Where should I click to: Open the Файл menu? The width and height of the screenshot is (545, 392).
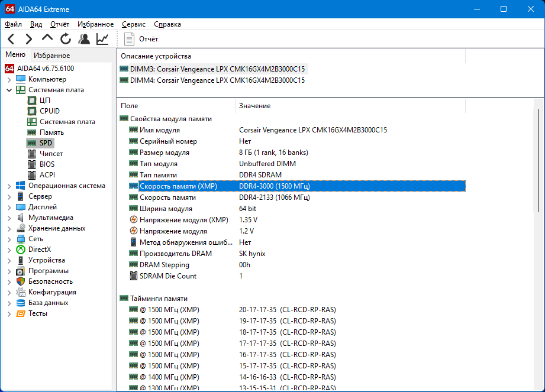point(13,24)
